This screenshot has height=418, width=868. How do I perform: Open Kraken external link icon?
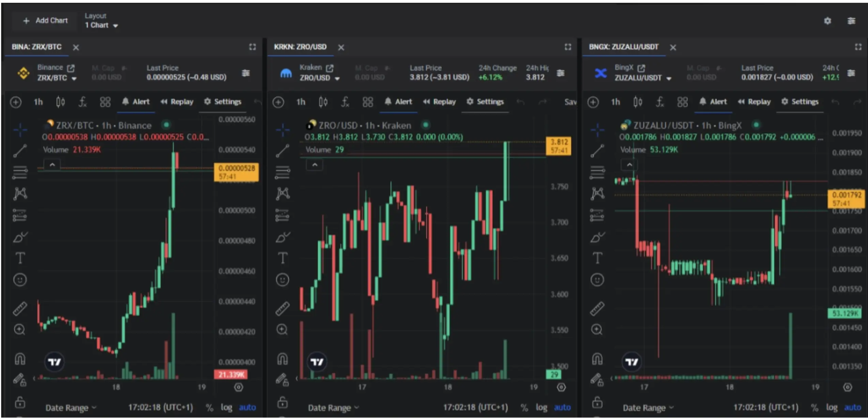point(330,68)
